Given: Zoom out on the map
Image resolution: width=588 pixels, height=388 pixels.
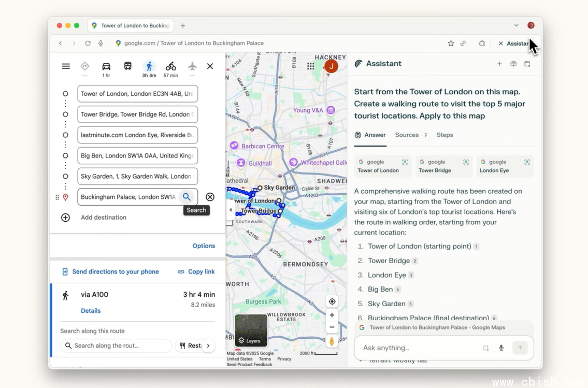Looking at the screenshot, I should pyautogui.click(x=332, y=327).
